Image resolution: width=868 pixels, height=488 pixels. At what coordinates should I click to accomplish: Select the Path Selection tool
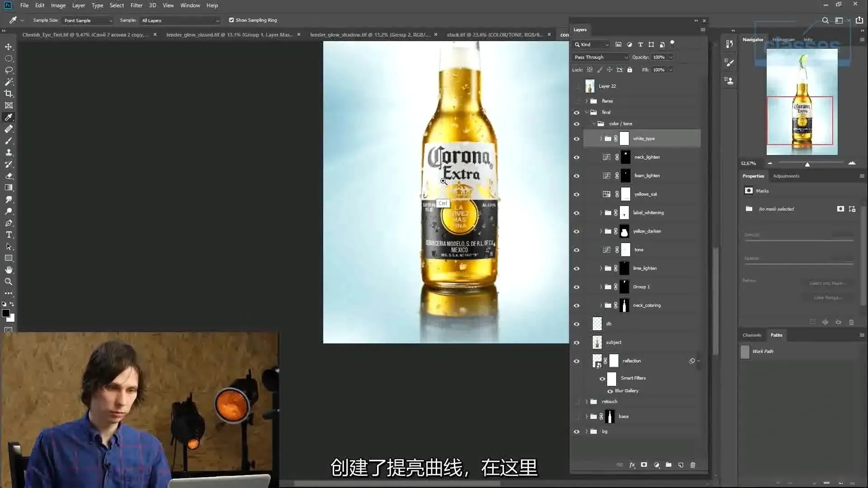[9, 246]
